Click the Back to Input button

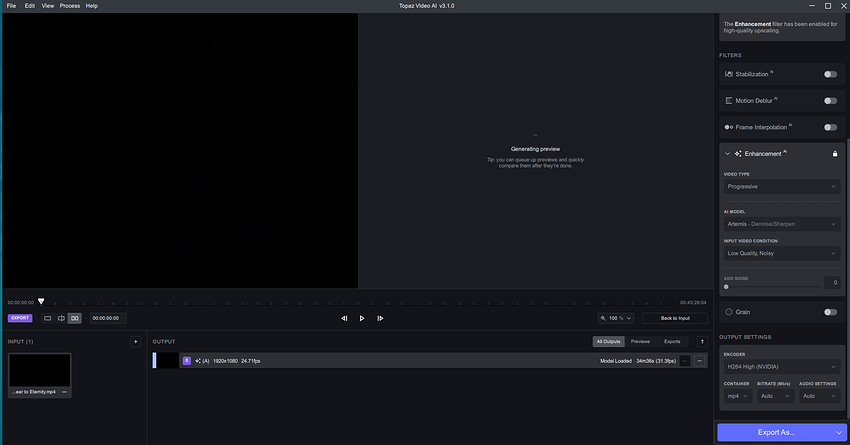click(674, 318)
